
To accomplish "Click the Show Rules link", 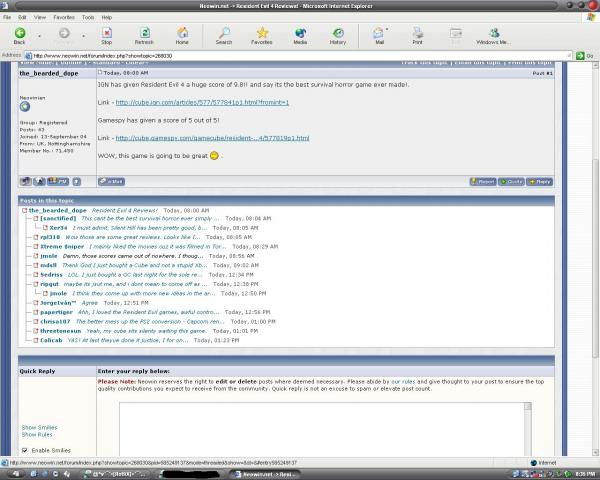I will (x=37, y=434).
